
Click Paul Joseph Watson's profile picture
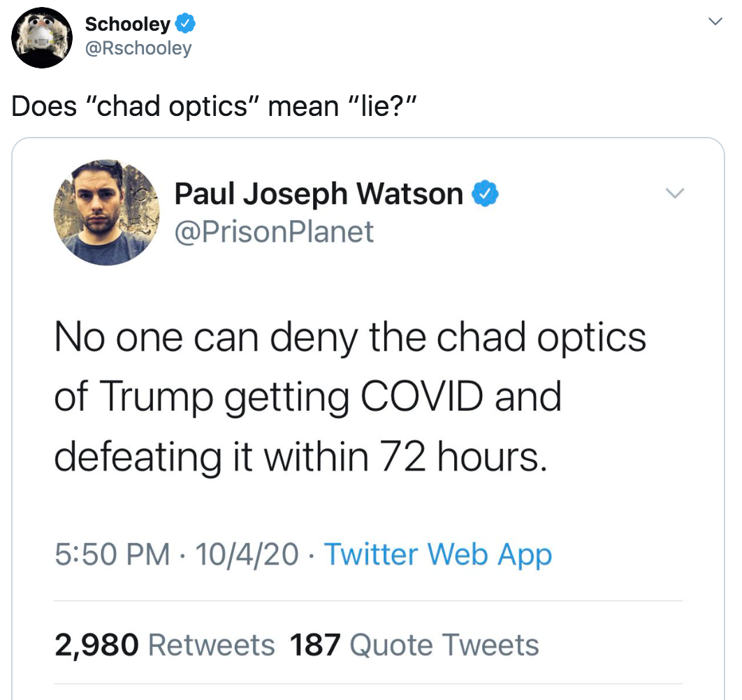pyautogui.click(x=106, y=213)
